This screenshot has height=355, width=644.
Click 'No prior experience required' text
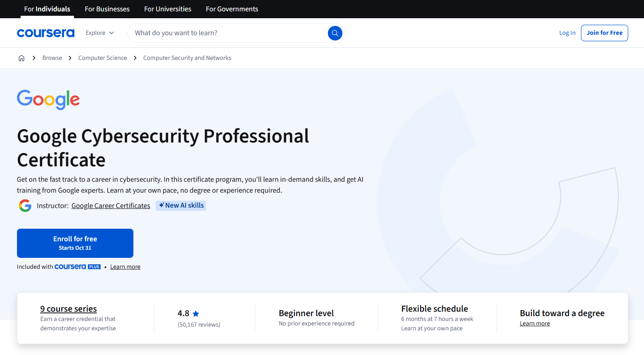coord(317,323)
